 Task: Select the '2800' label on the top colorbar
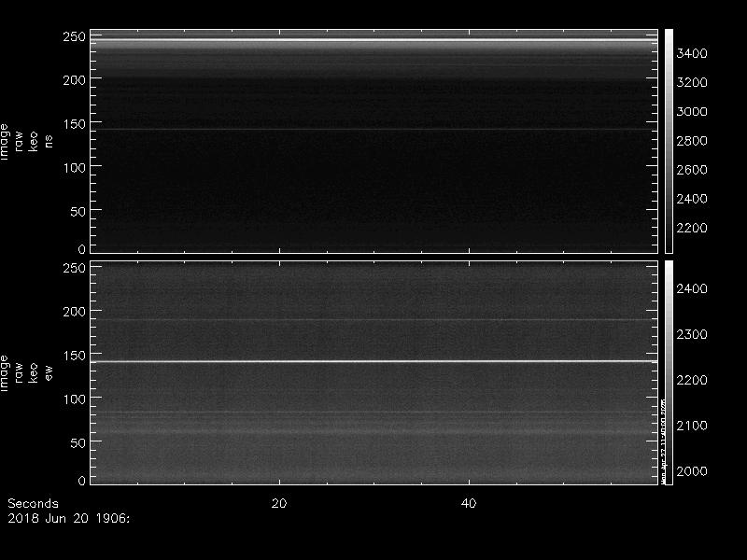click(692, 141)
